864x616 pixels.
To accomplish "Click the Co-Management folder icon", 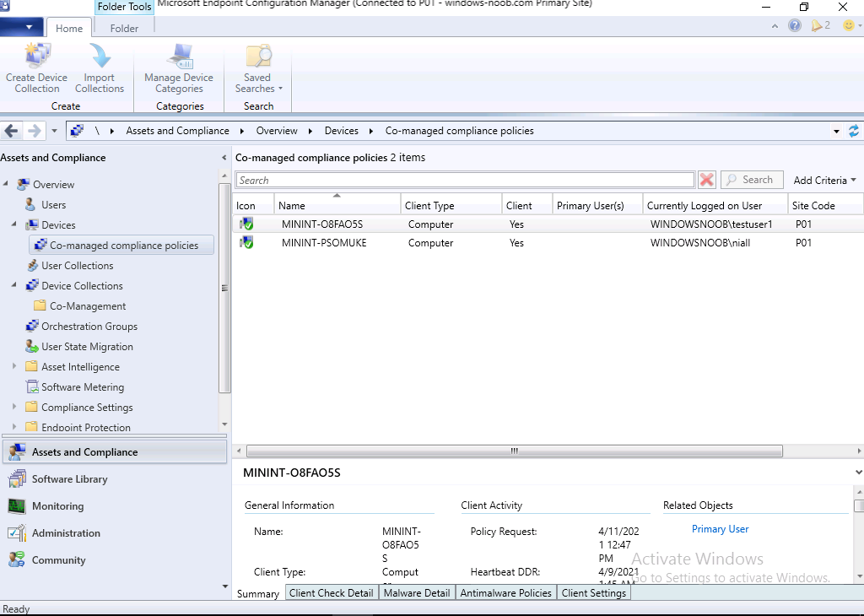I will point(40,305).
